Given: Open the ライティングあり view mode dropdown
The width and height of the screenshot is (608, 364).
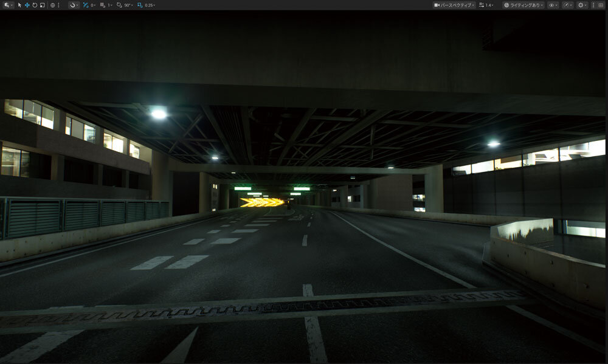Looking at the screenshot, I should coord(523,5).
